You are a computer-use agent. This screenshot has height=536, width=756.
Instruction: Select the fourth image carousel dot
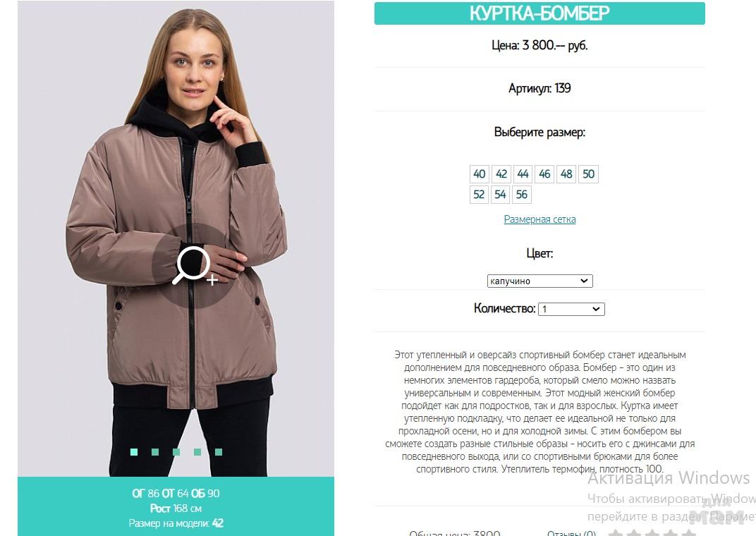point(197,451)
